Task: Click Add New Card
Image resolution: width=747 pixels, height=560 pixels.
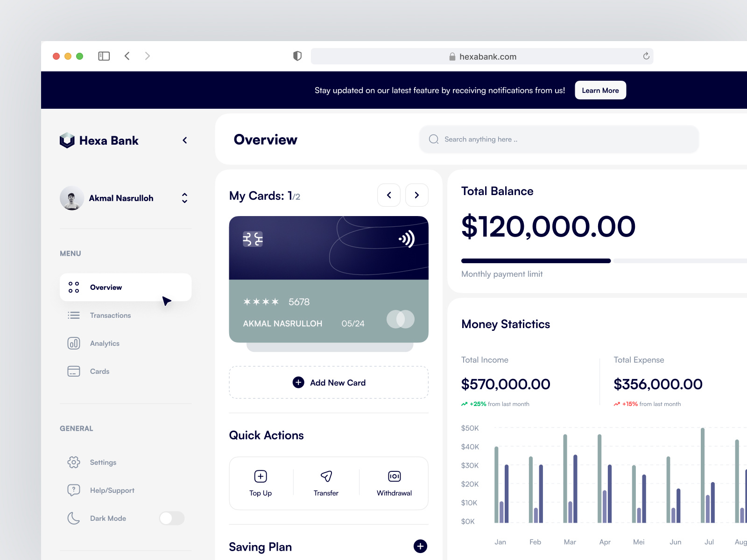Action: (328, 383)
